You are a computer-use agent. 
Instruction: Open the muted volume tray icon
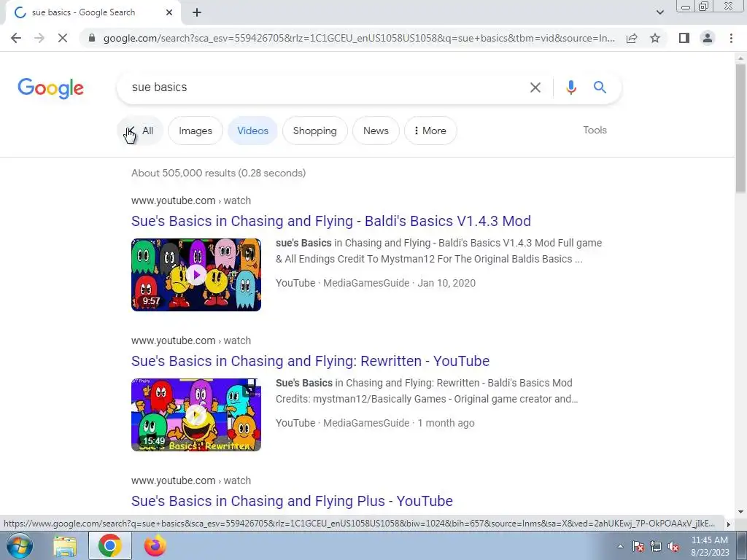click(673, 546)
